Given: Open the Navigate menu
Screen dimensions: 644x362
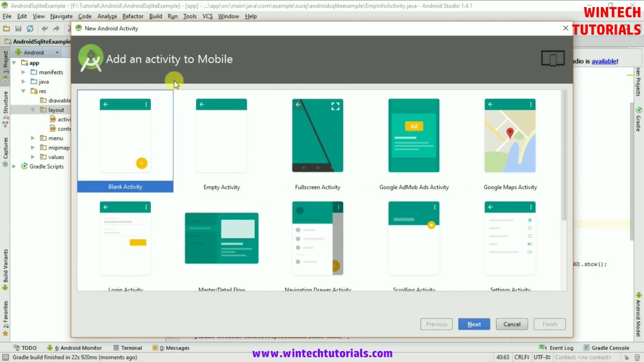Looking at the screenshot, I should tap(61, 16).
